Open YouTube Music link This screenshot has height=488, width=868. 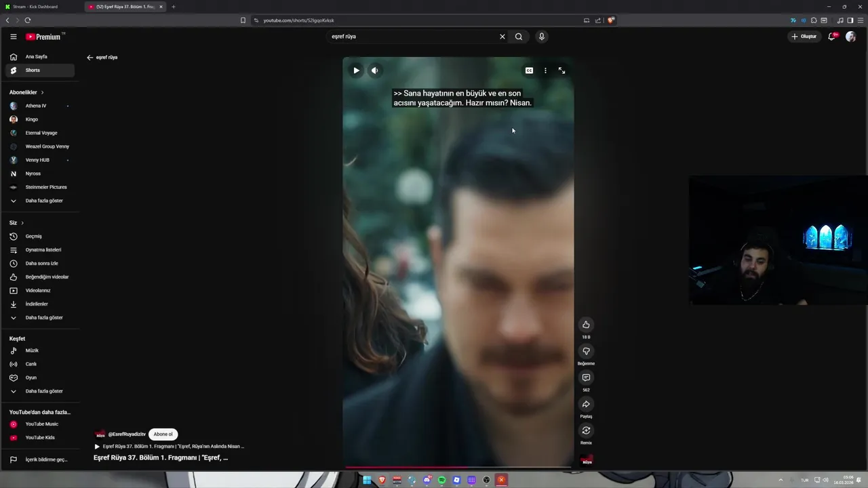click(x=41, y=424)
